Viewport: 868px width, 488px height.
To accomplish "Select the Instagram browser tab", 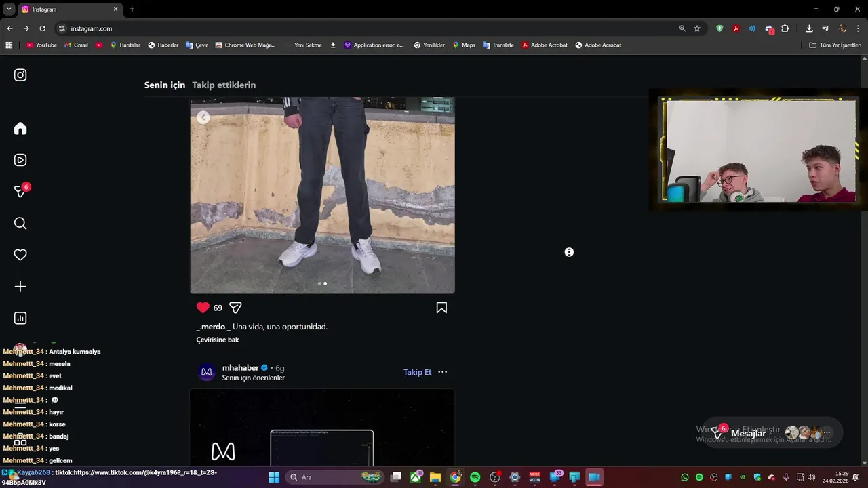I will pyautogui.click(x=69, y=9).
